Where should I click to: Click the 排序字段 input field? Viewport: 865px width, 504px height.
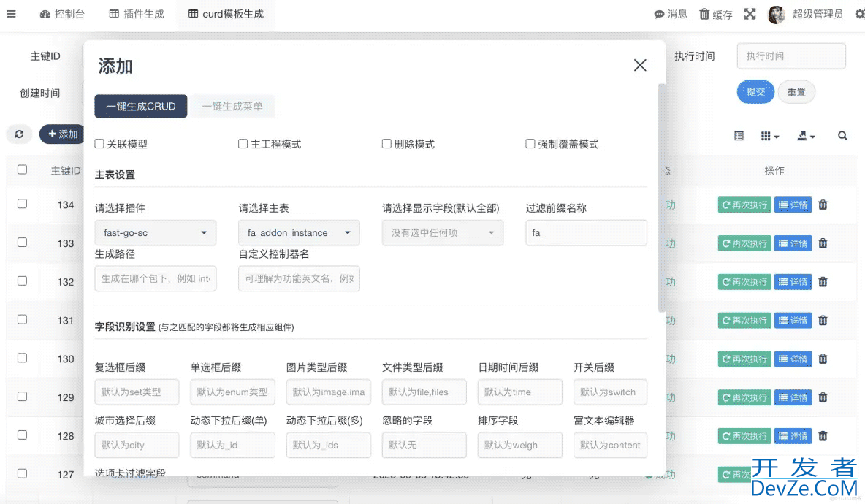pyautogui.click(x=520, y=445)
